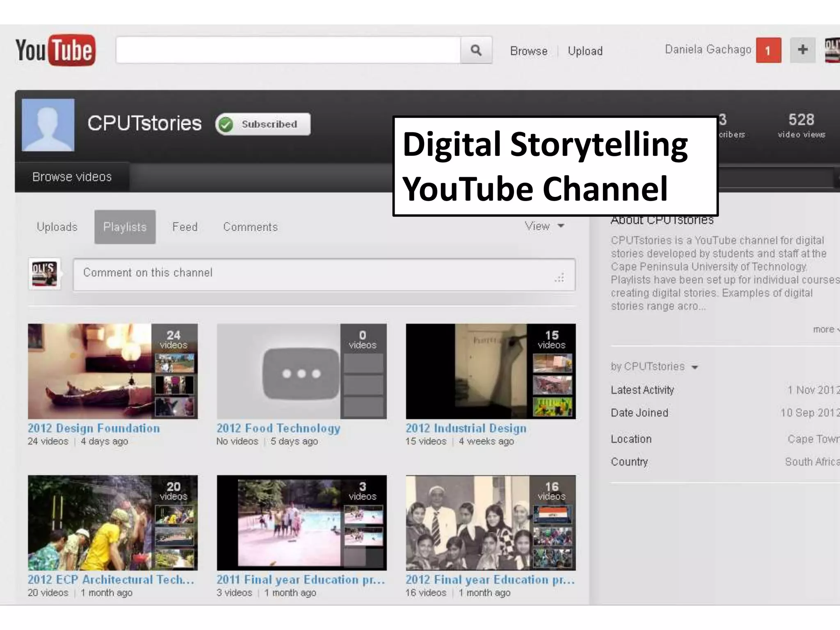This screenshot has height=630, width=840.
Task: Click the Comment on this channel field
Action: (324, 274)
